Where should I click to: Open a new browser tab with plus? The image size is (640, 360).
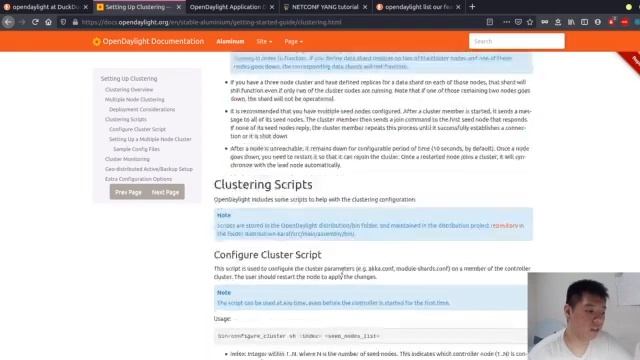[x=472, y=7]
